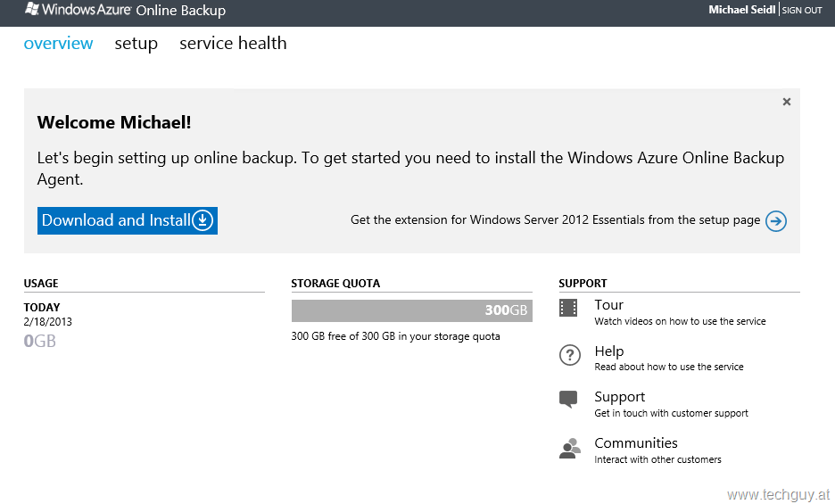Click SIGN OUT in the header
Image resolution: width=835 pixels, height=504 pixels.
[x=802, y=10]
